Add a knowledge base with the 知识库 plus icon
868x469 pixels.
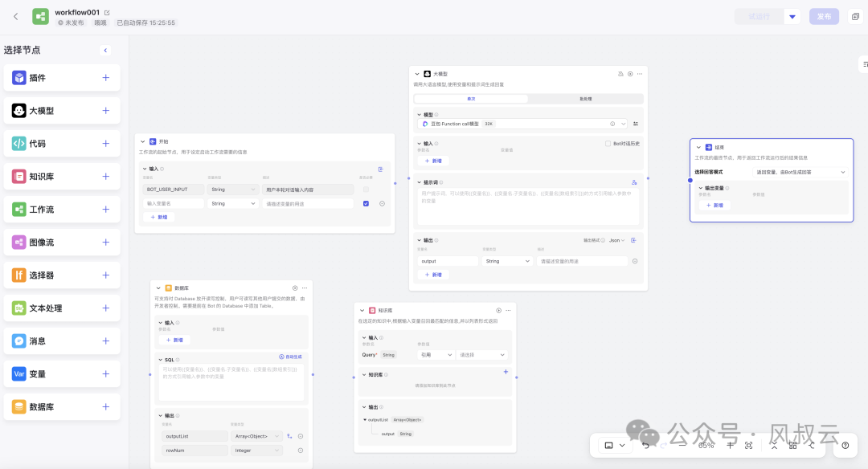click(506, 372)
